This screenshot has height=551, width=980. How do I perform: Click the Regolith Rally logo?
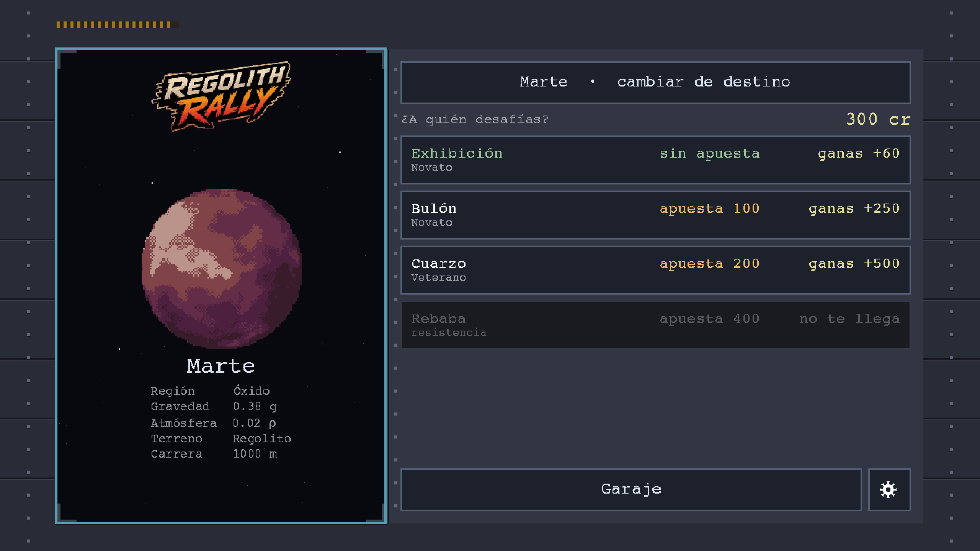point(221,96)
